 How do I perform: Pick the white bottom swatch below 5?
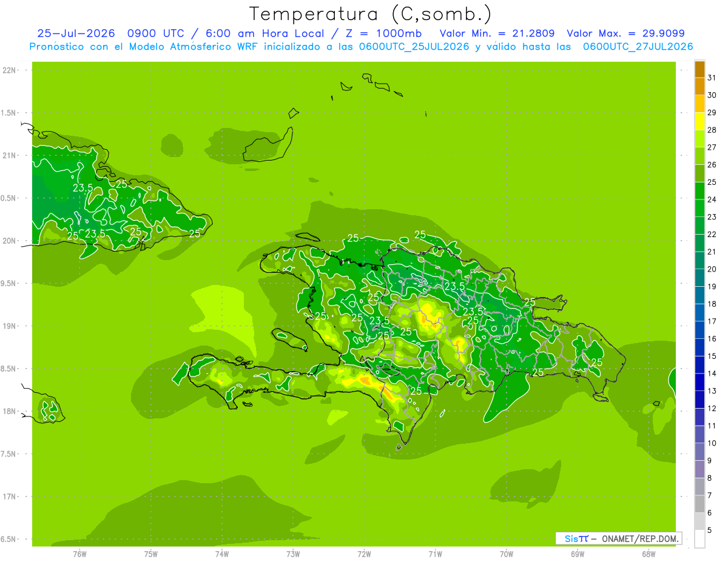(x=699, y=539)
